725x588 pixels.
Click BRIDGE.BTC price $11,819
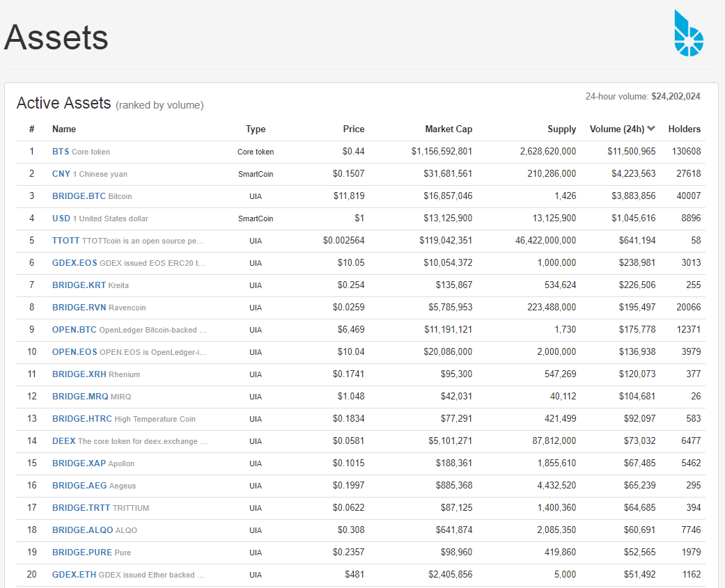pyautogui.click(x=349, y=196)
